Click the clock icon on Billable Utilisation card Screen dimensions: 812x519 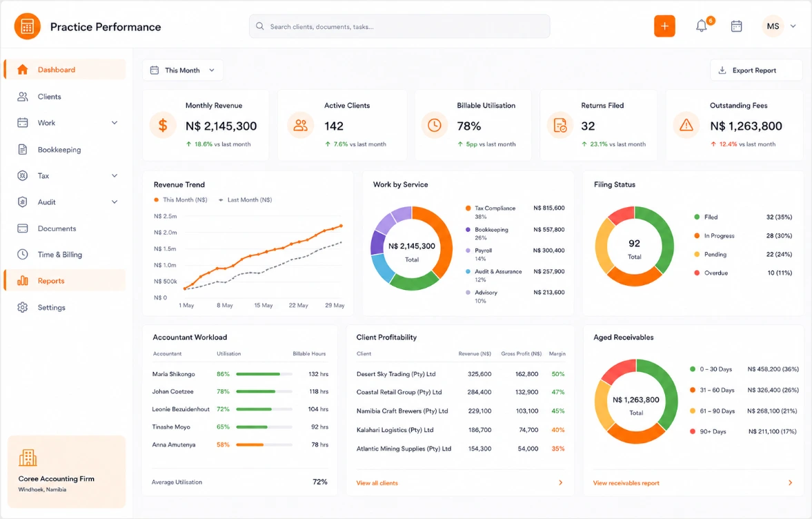(x=435, y=125)
